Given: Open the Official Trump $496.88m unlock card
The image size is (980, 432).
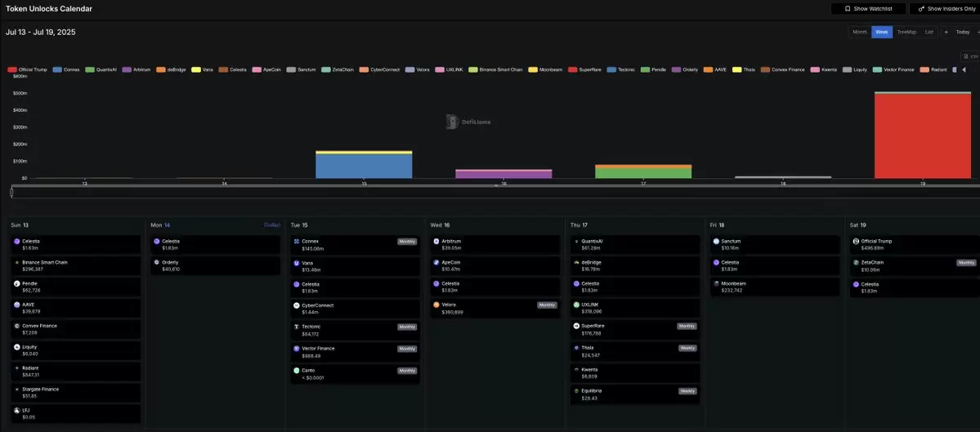Looking at the screenshot, I should [x=915, y=245].
